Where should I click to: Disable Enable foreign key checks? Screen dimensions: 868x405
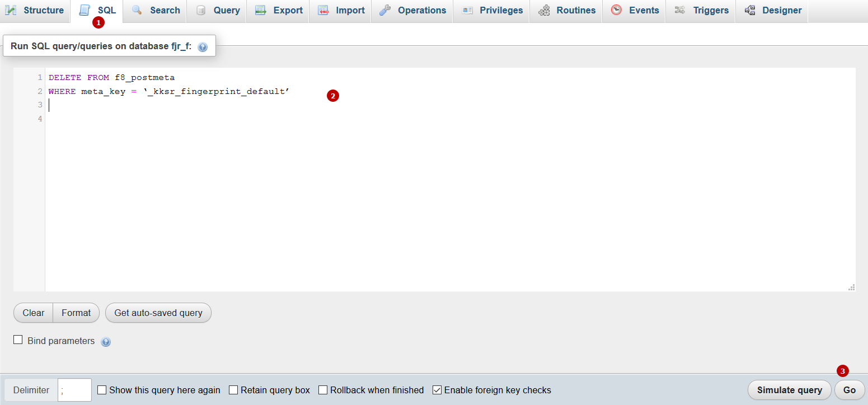tap(437, 390)
